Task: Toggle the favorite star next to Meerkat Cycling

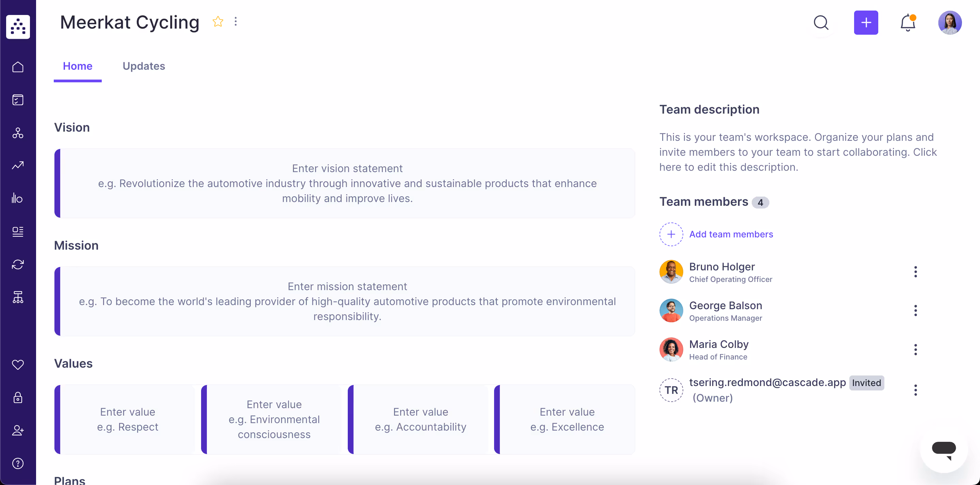Action: coord(218,22)
